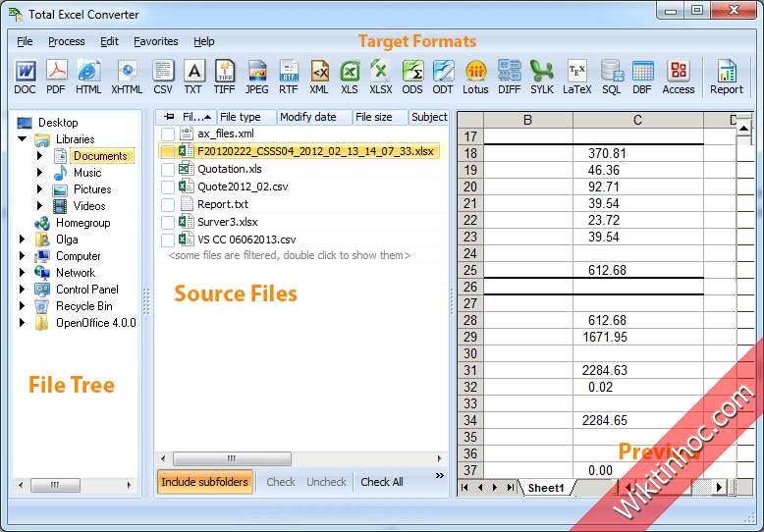The image size is (764, 532).
Task: Sort by File size column
Action: coord(380,117)
